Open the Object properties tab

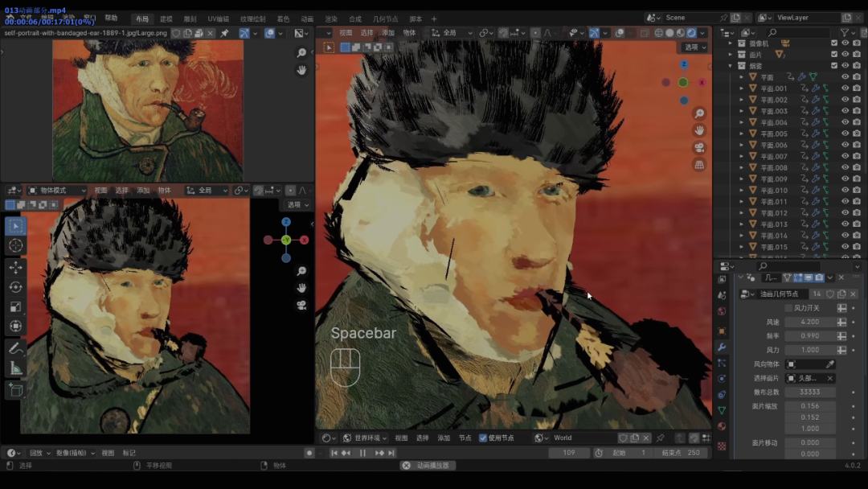(x=722, y=331)
